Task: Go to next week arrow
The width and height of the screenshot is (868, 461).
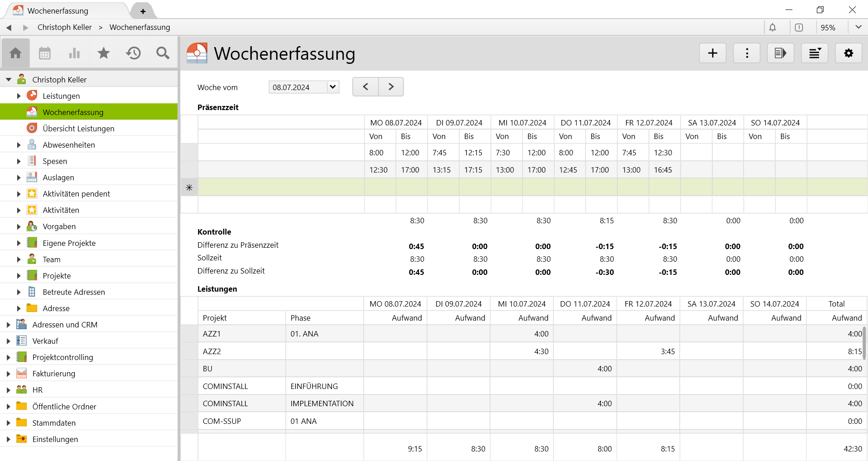Action: tap(391, 87)
